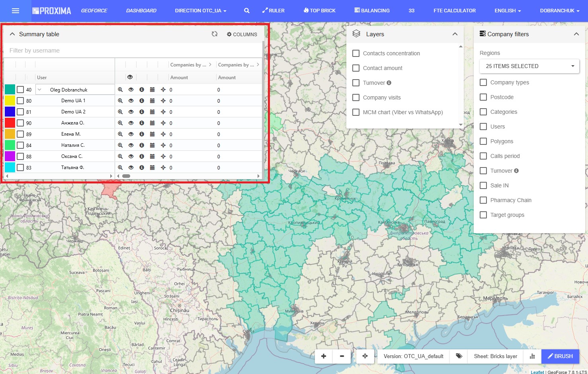588x374 pixels.
Task: Open the Dashboard menu item
Action: click(141, 11)
